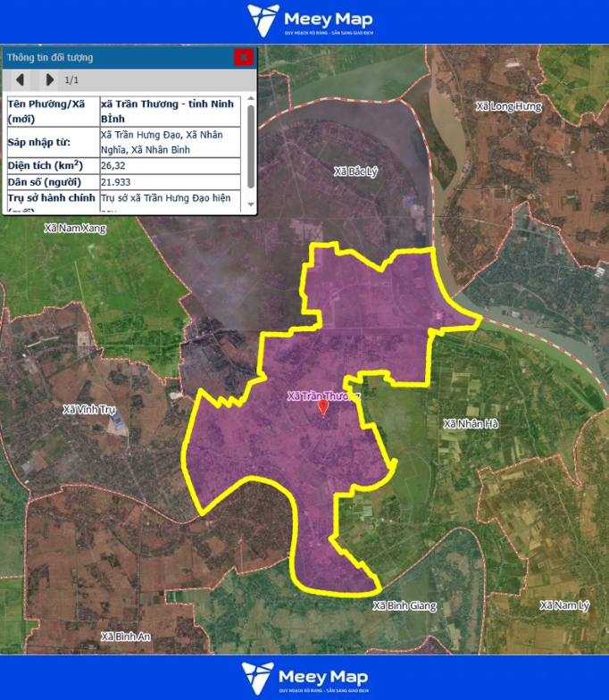Screen dimensions: 609x700
Task: Close the Thông tin đối tượng panel
Action: click(243, 57)
